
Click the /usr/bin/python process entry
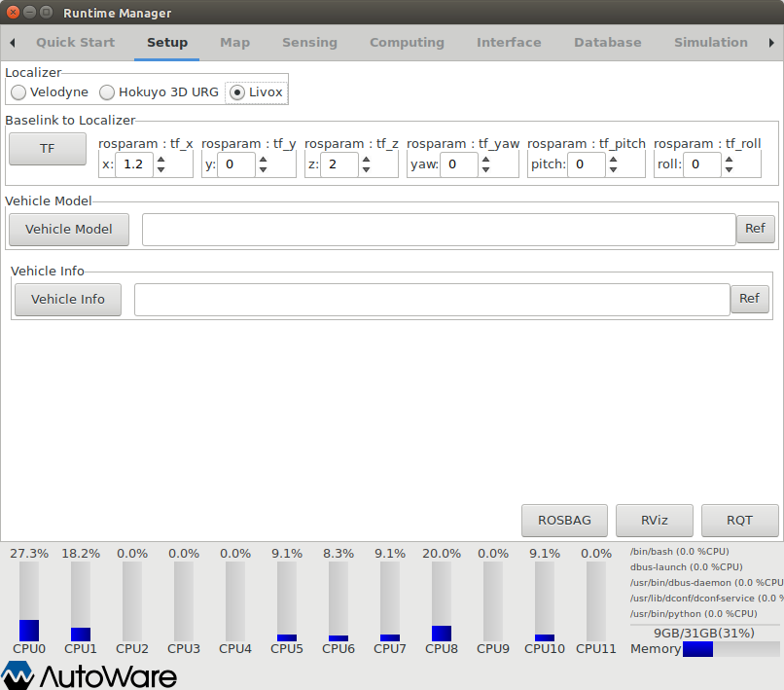[694, 614]
